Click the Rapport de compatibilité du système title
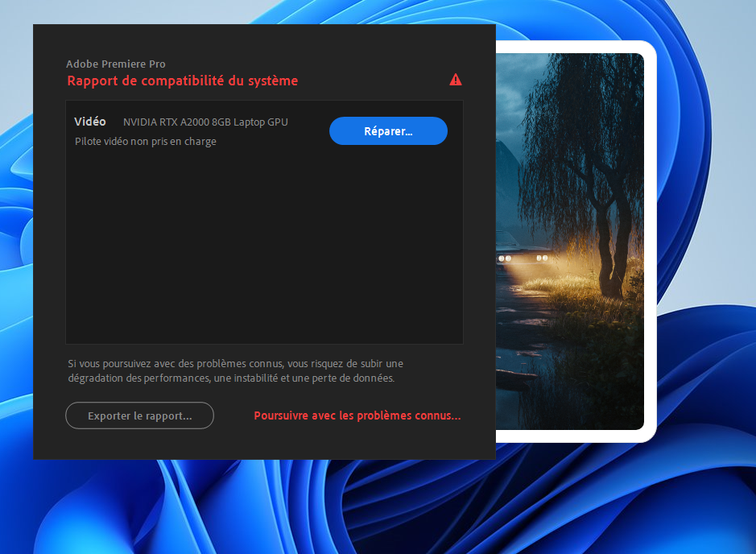The width and height of the screenshot is (756, 554). click(182, 81)
